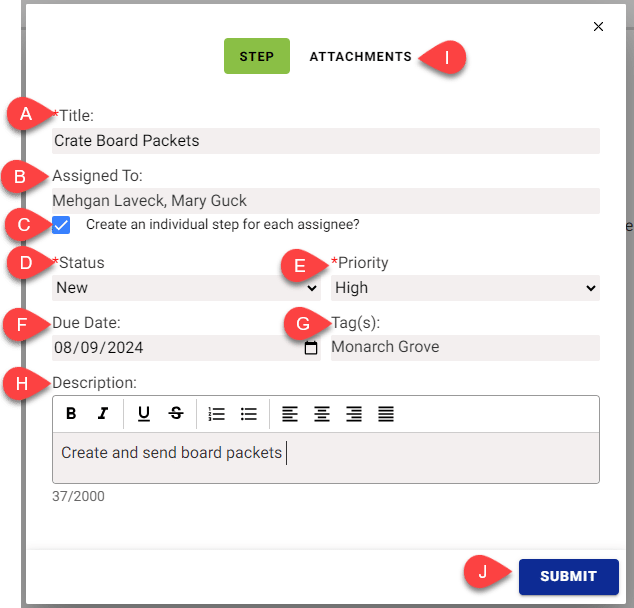Image resolution: width=634 pixels, height=608 pixels.
Task: Toggle strikethrough formatting in description editor
Action: pos(176,414)
